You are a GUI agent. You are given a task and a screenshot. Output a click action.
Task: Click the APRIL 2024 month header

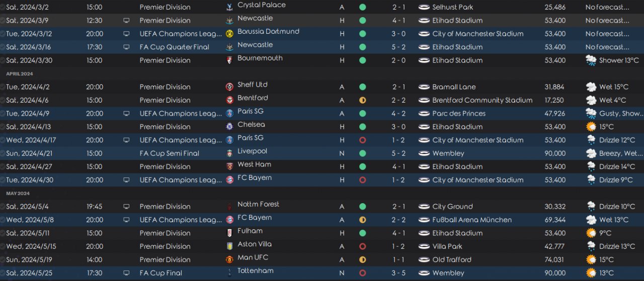[19, 74]
